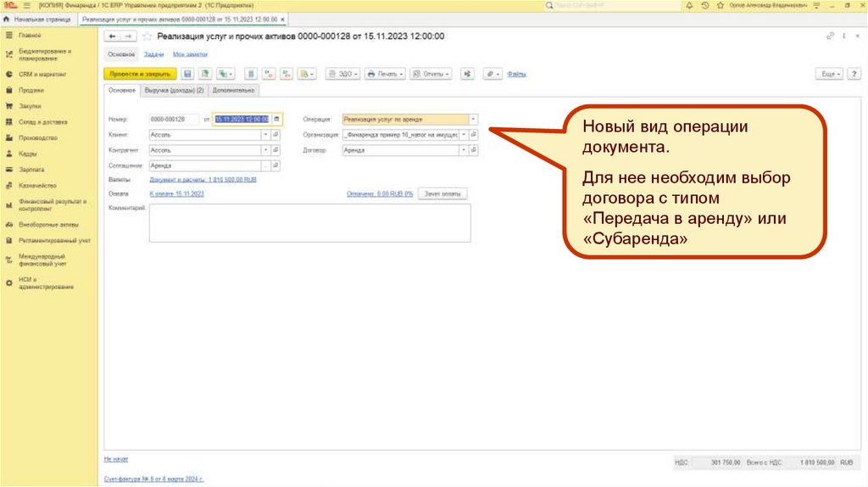The width and height of the screenshot is (868, 487).
Task: Mark document as favorite with star icon
Action: coord(147,36)
